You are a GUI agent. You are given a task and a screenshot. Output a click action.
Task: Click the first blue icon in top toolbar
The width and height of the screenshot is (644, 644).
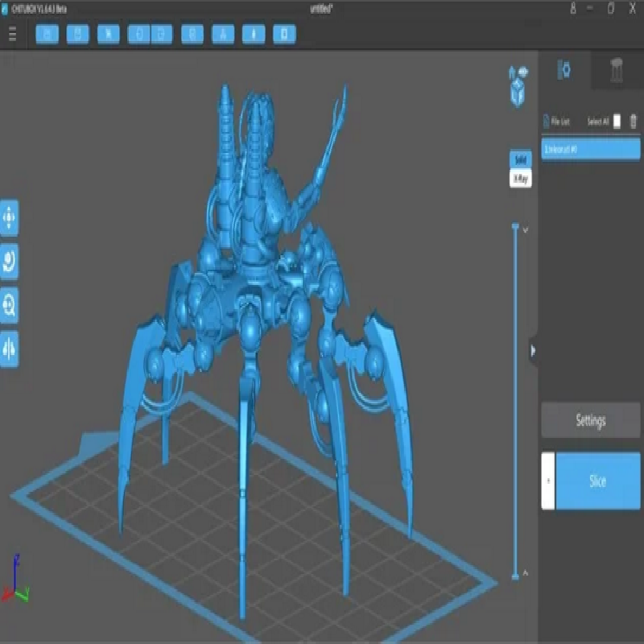tap(47, 34)
